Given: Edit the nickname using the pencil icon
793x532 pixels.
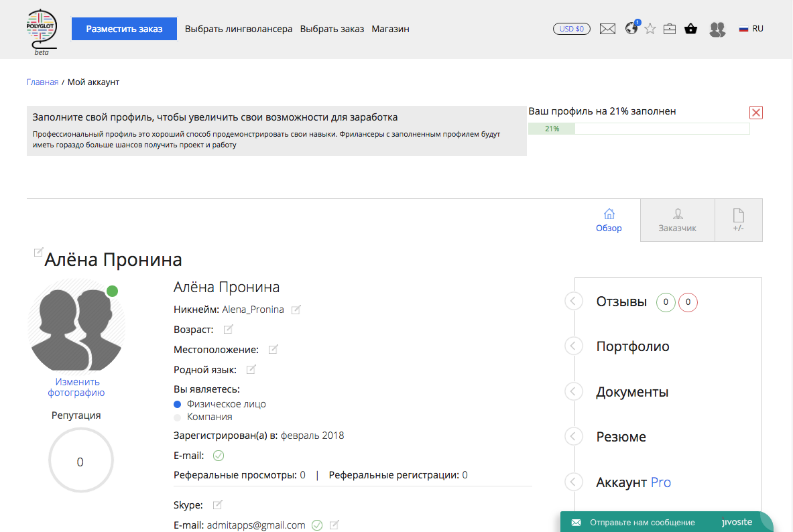Looking at the screenshot, I should pos(296,310).
